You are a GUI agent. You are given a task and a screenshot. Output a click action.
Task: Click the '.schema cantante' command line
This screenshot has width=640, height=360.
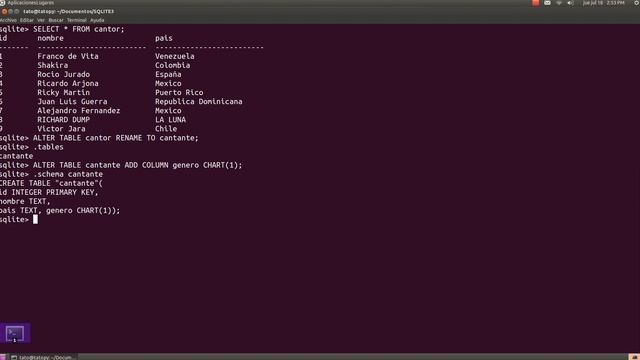click(x=68, y=174)
